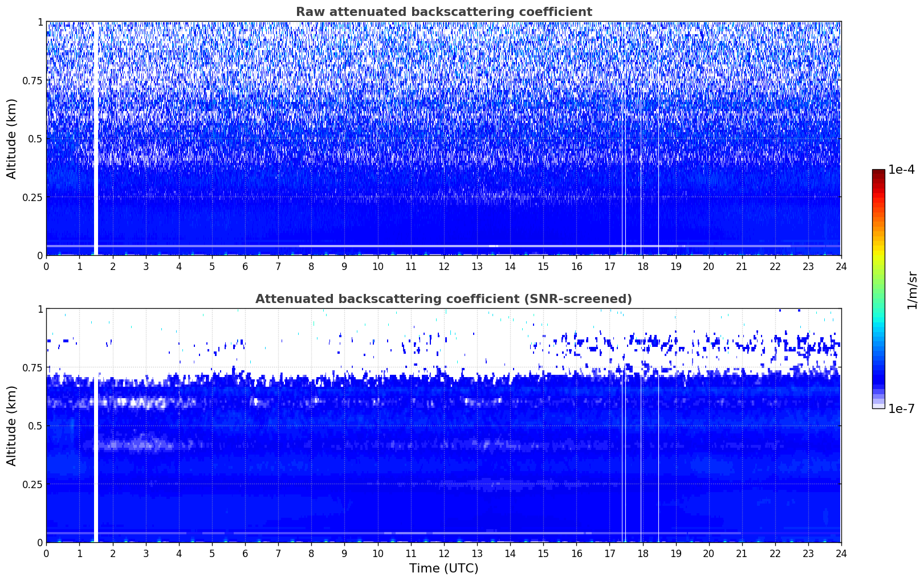This screenshot has width=924, height=581.
Task: Click the top plot's "Altitude (km)" axis label
Action: [x=11, y=138]
